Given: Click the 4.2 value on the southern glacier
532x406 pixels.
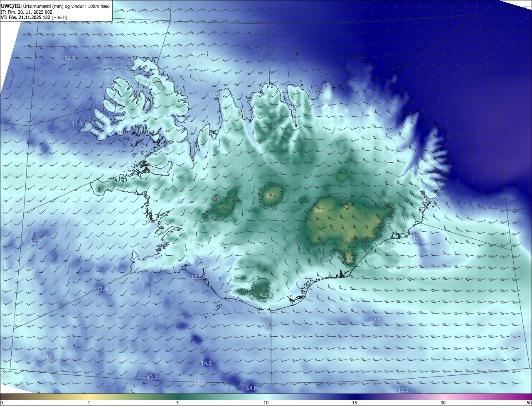Looking at the screenshot, I should tap(263, 295).
